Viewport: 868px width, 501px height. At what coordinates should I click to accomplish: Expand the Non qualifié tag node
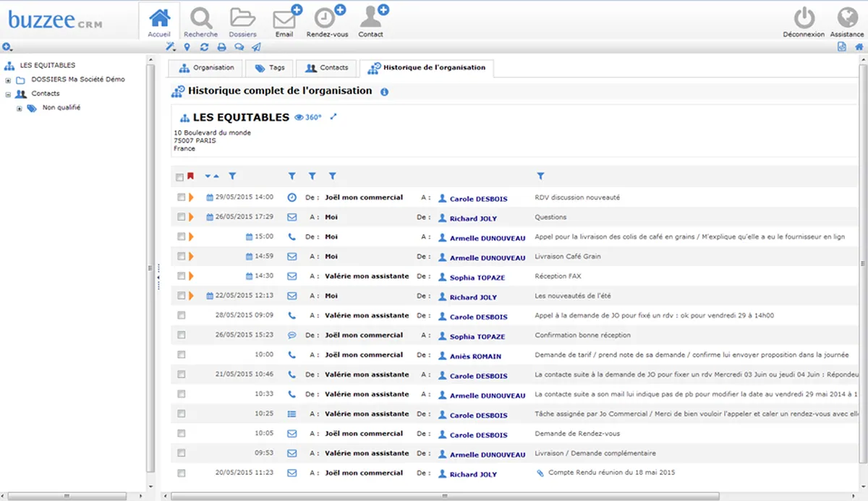point(20,108)
